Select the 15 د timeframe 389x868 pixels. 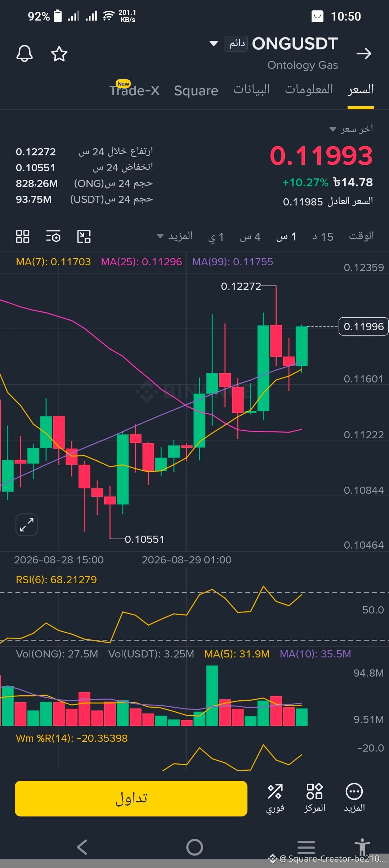click(x=323, y=237)
